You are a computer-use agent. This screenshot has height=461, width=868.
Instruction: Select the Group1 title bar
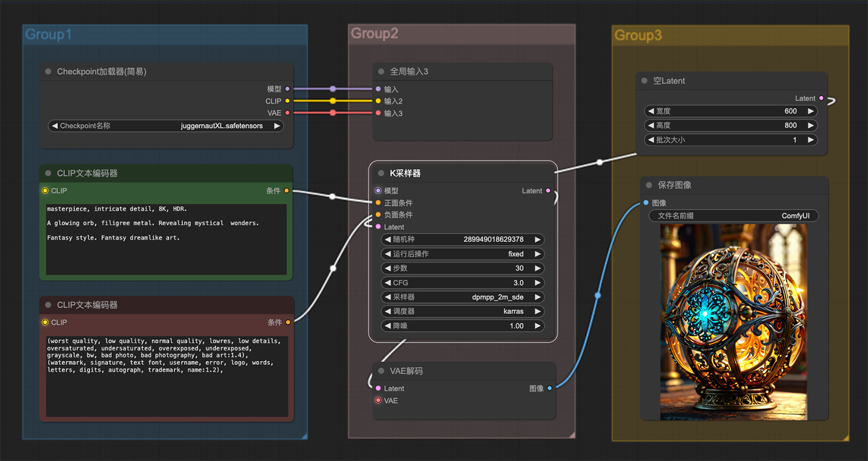click(x=165, y=34)
